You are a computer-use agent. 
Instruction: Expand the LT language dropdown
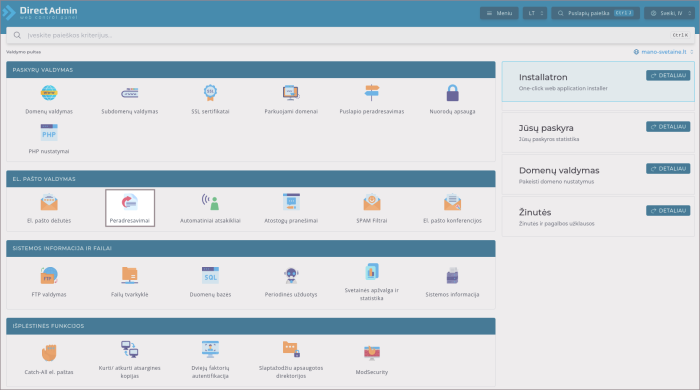tap(535, 13)
